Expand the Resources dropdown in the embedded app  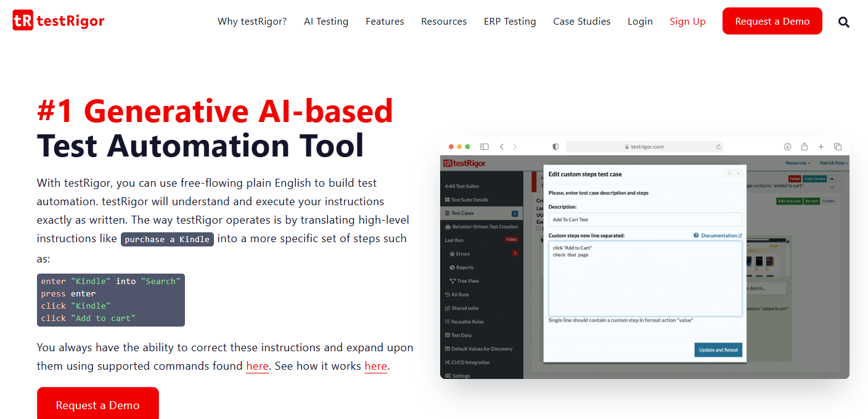point(797,163)
